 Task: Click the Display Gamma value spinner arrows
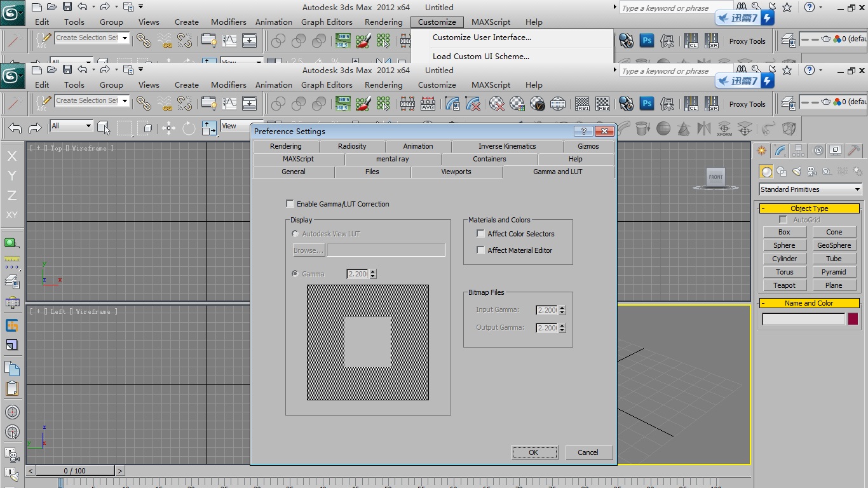click(x=372, y=274)
